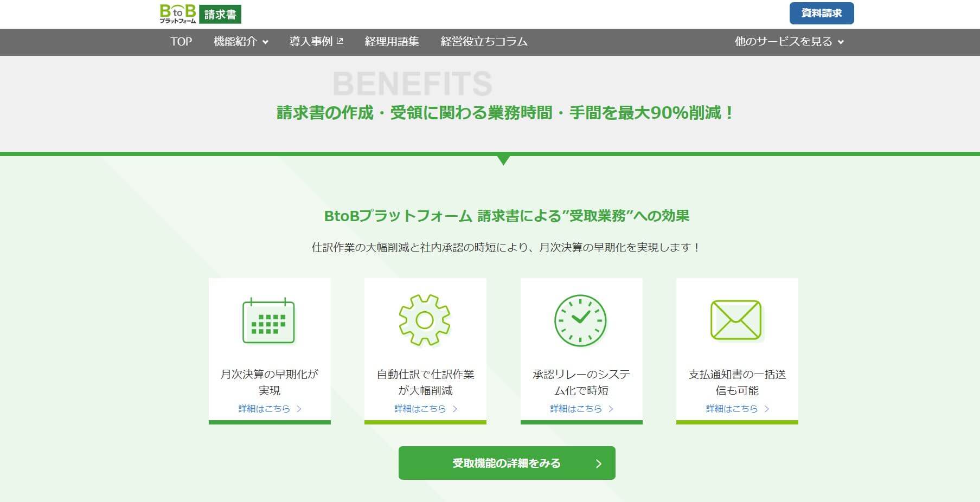Click the clock icon for 承認リレー
The height and width of the screenshot is (502, 980).
(580, 320)
